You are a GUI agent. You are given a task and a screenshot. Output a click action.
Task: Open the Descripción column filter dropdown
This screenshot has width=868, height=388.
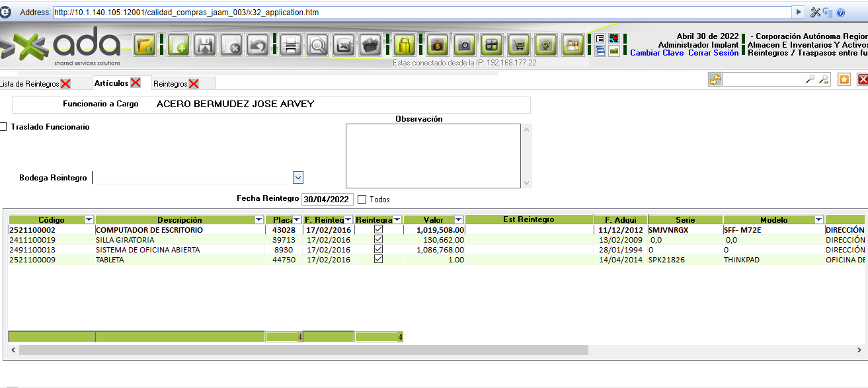point(259,219)
